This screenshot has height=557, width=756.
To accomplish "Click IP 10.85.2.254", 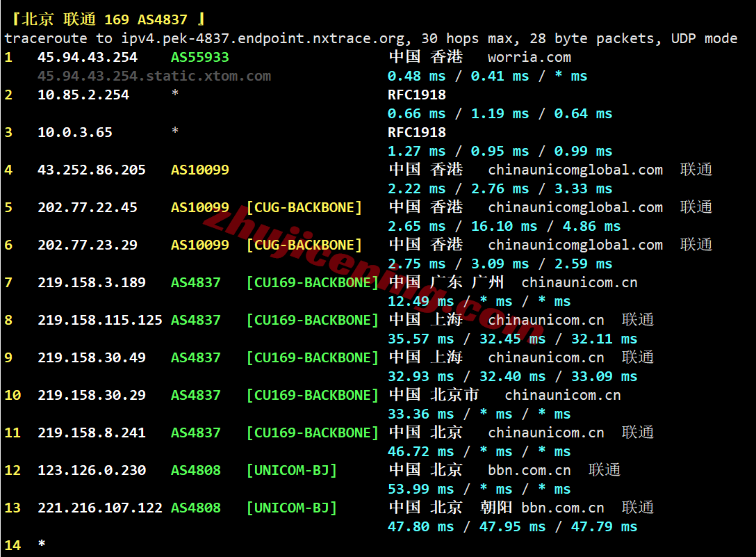I will coord(83,95).
